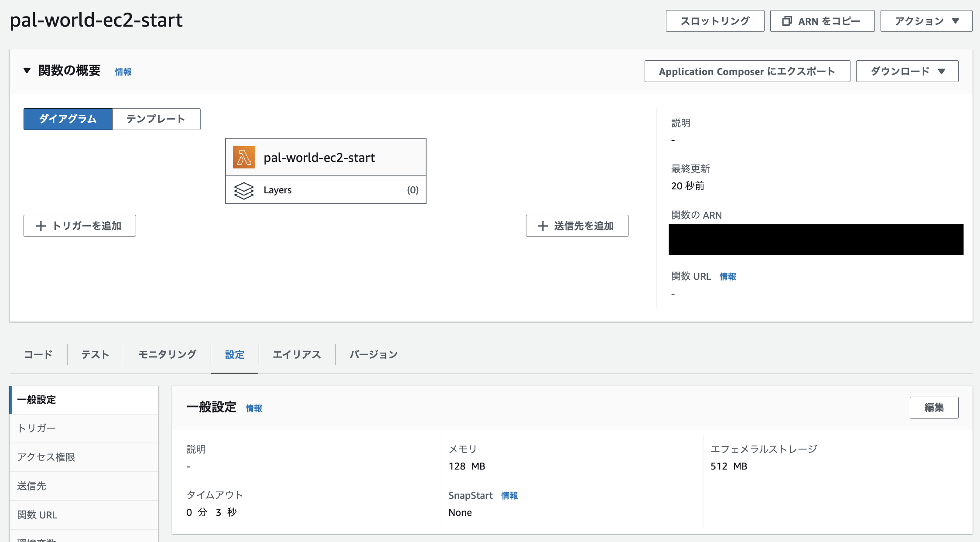Click the copy icon in ARN をコピー
This screenshot has height=542, width=980.
[x=787, y=21]
